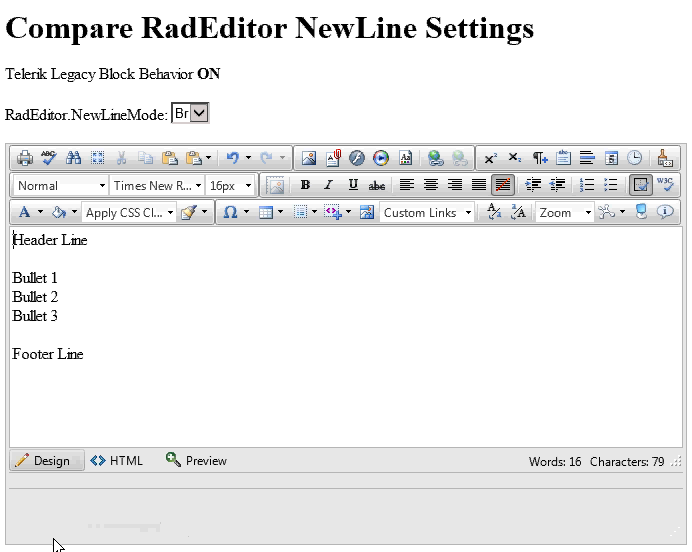
Task: Switch to Design tab
Action: coord(47,461)
